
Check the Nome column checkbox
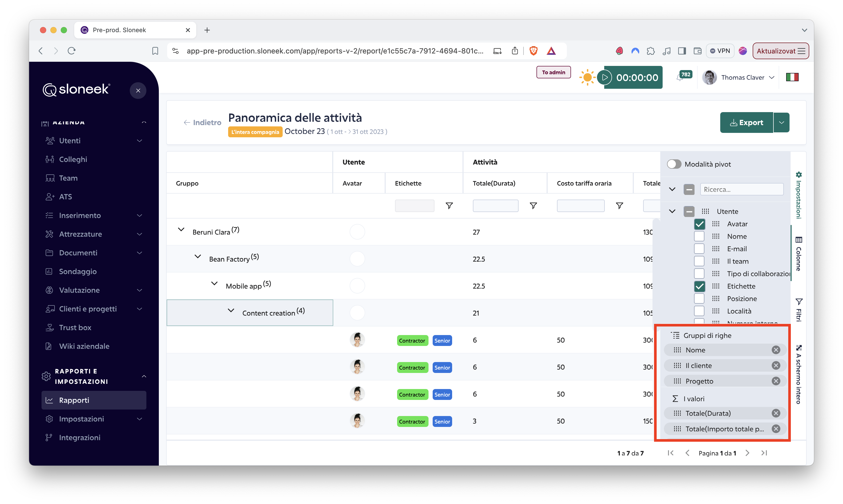[699, 236]
